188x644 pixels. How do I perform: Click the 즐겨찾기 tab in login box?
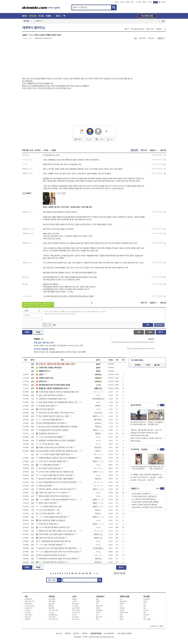(x=138, y=365)
